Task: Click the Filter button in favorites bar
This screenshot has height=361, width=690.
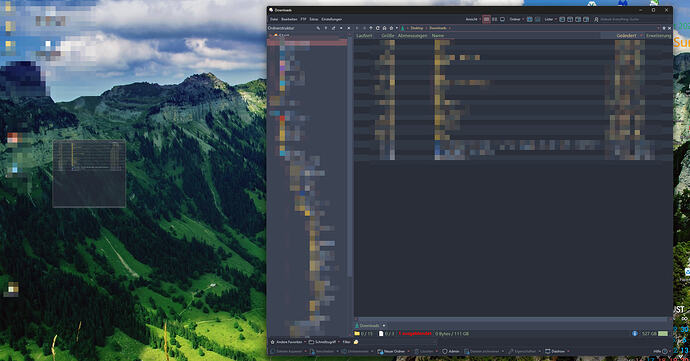Action: pyautogui.click(x=346, y=342)
